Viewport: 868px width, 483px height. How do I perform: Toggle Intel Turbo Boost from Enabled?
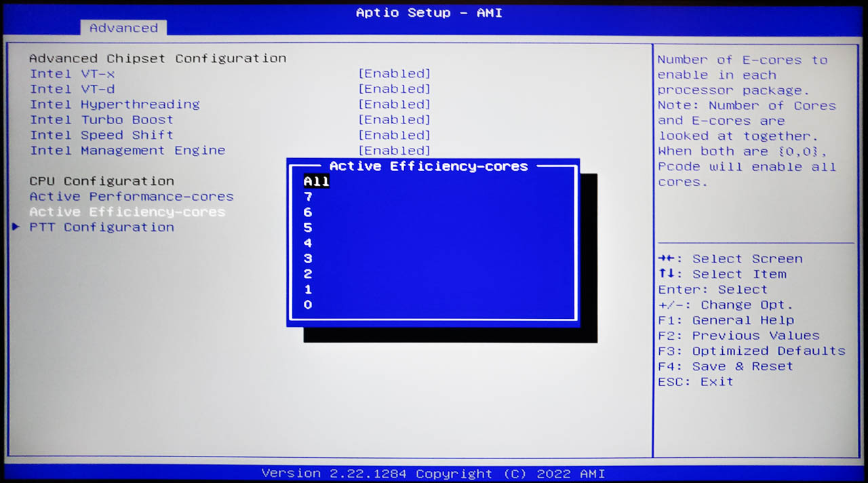[x=394, y=119]
